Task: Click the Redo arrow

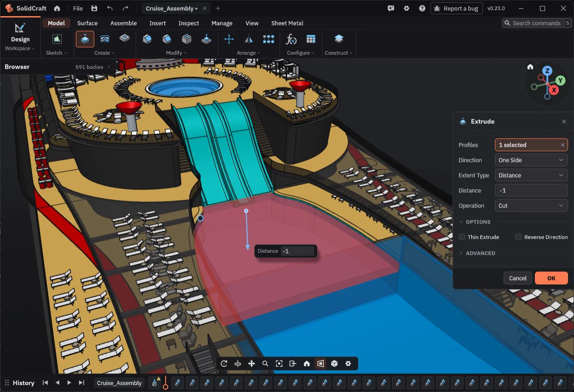Action: tap(126, 8)
